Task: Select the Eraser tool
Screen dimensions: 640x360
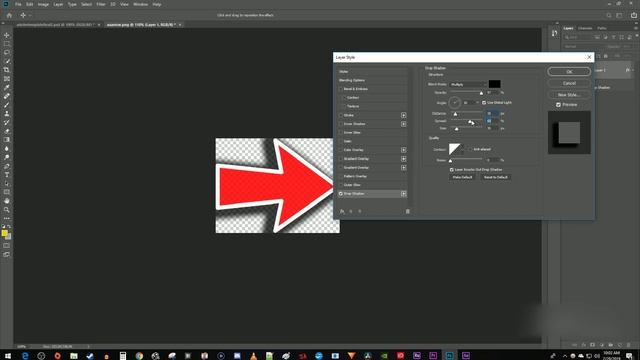Action: point(7,131)
